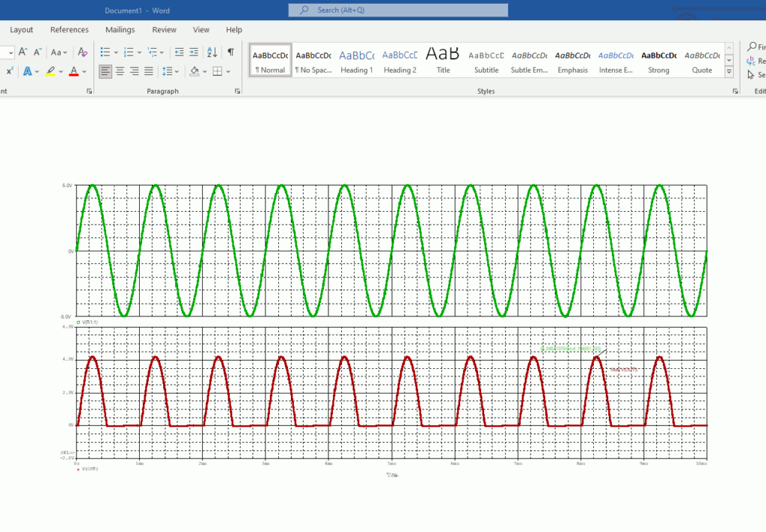Open the Line Spacing dropdown arrow

pos(177,71)
